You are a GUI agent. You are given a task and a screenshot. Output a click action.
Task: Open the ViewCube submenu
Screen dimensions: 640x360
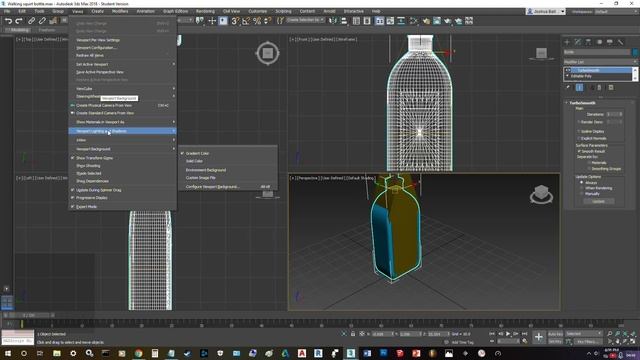pos(122,89)
